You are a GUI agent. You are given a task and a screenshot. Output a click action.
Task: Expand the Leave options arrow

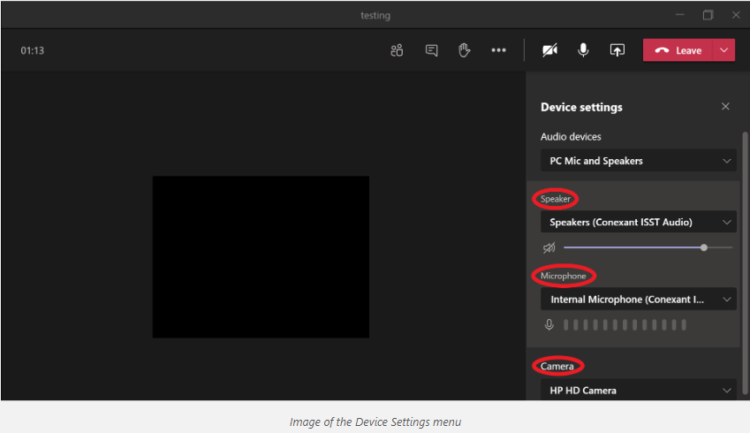pyautogui.click(x=724, y=51)
